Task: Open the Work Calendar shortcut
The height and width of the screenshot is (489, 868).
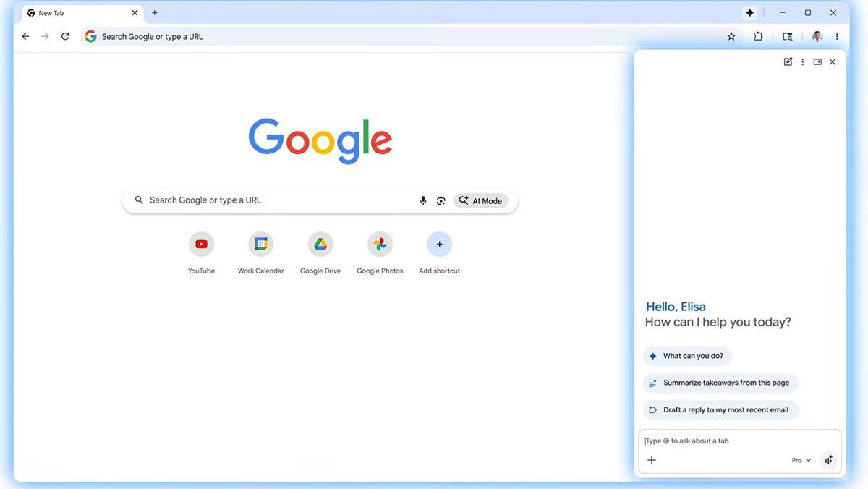Action: (260, 244)
